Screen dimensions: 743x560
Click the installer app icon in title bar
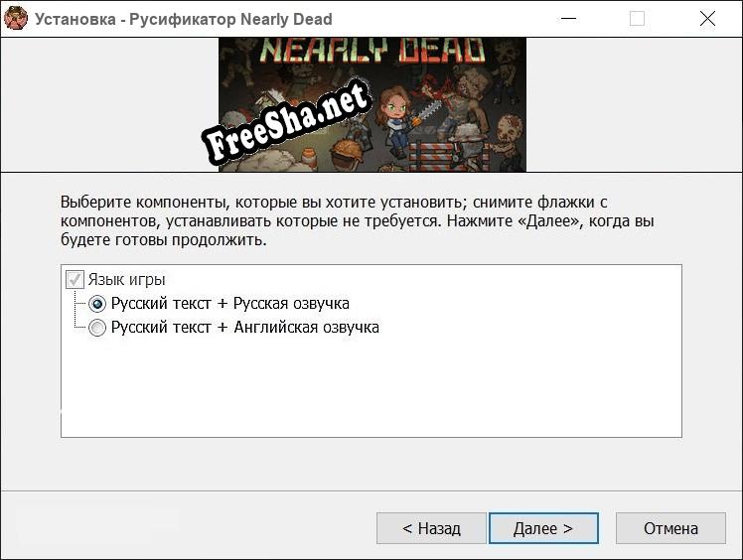[16, 19]
